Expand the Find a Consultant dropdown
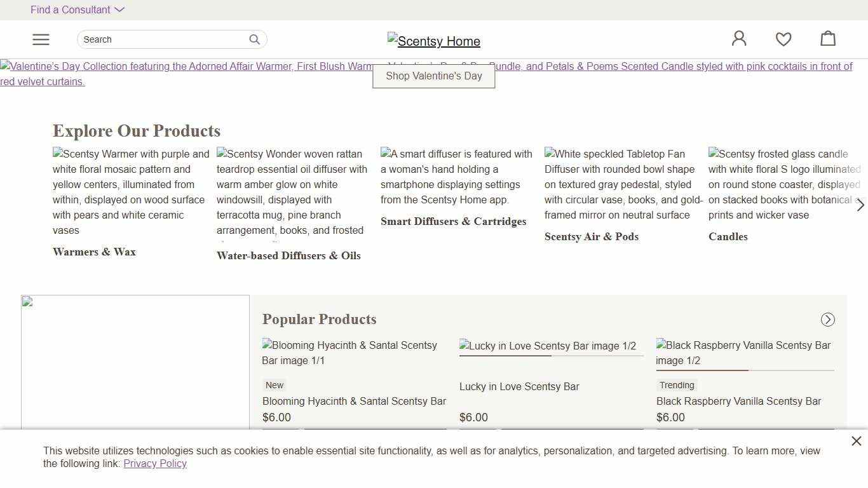 point(78,10)
